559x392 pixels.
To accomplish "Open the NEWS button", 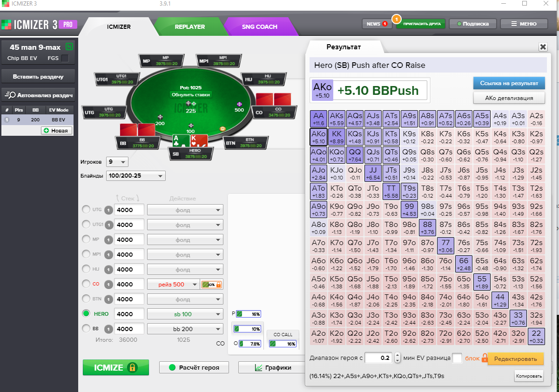I will tap(377, 24).
